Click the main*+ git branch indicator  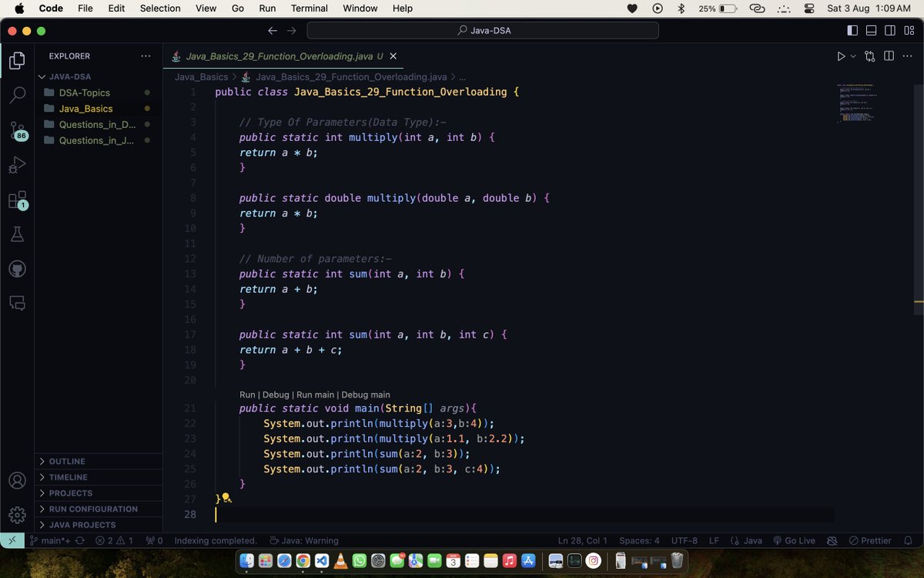(51, 540)
